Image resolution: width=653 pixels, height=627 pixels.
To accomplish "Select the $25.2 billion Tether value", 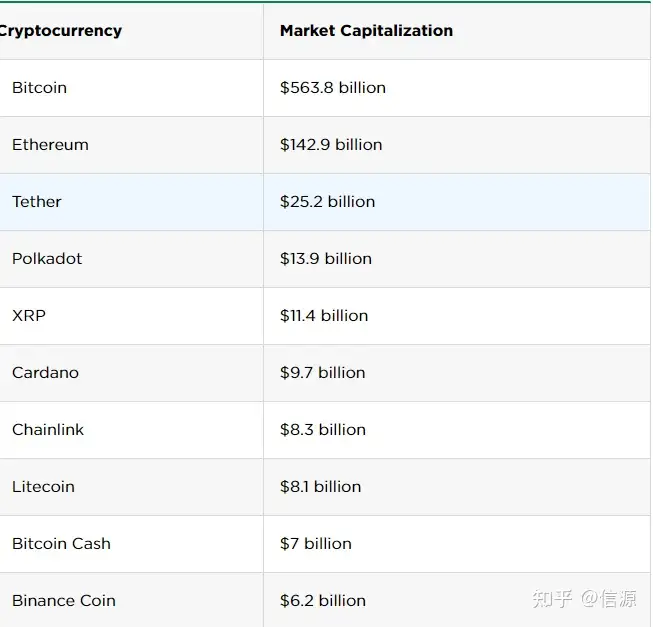I will (328, 202).
